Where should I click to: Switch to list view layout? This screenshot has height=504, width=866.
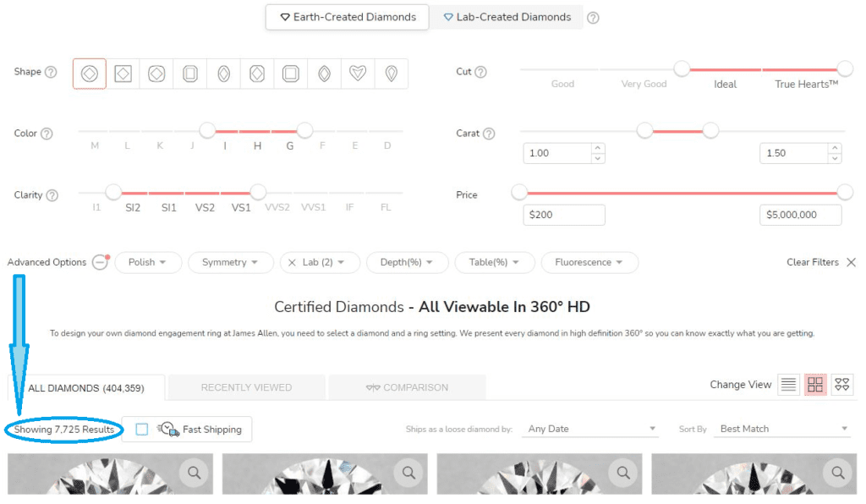(x=788, y=385)
